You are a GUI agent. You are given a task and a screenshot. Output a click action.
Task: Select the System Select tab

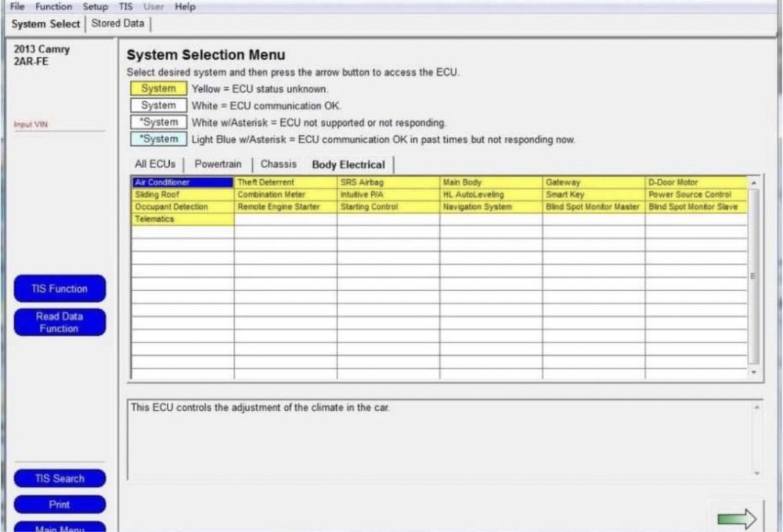(x=45, y=24)
